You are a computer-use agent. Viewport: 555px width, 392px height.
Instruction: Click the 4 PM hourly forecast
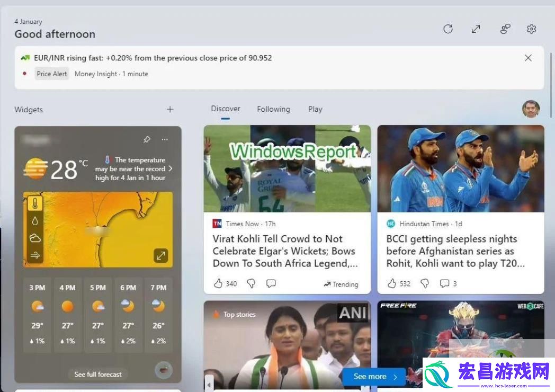point(68,315)
